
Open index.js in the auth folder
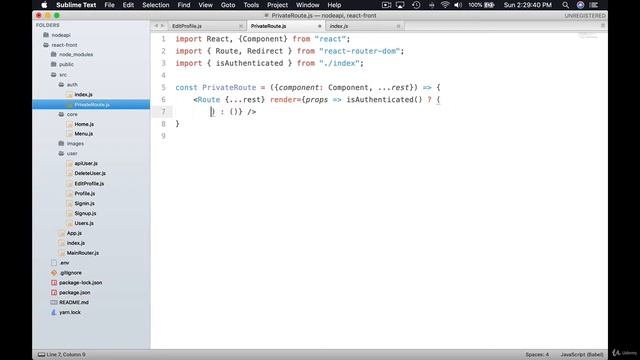(x=83, y=94)
